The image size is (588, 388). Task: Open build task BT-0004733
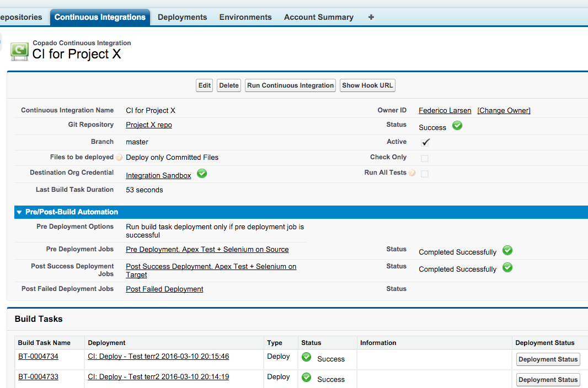click(38, 376)
